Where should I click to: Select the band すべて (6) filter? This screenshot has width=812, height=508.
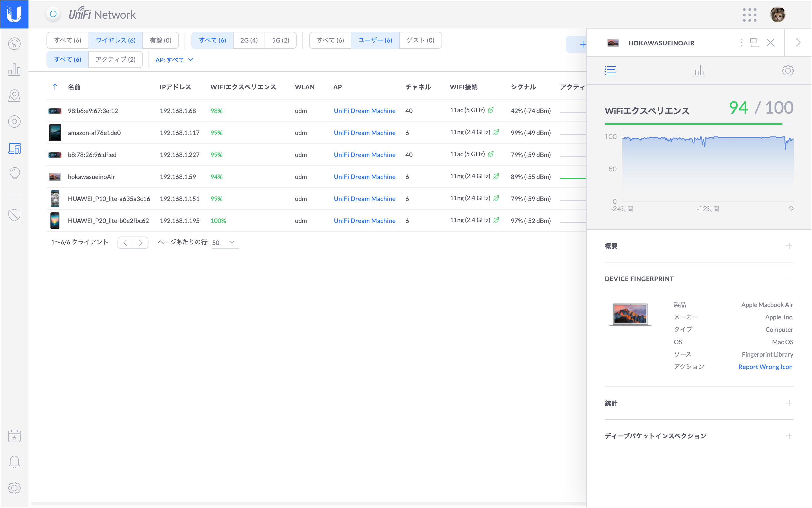[x=212, y=40]
